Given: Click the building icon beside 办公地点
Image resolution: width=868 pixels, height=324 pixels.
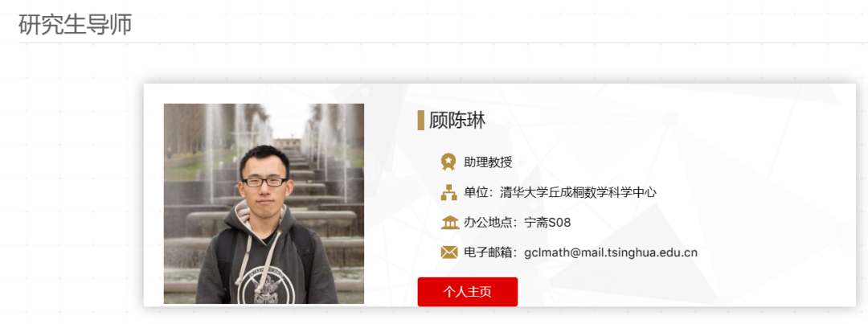Looking at the screenshot, I should (x=450, y=223).
